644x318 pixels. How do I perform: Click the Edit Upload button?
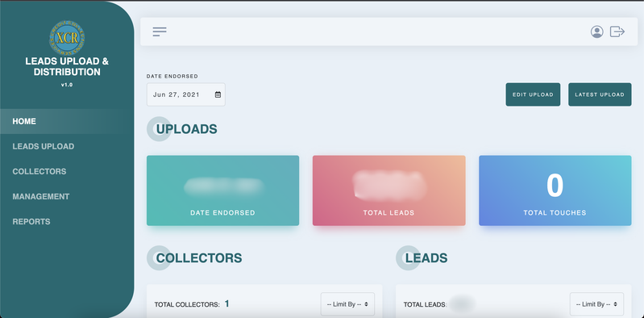533,94
